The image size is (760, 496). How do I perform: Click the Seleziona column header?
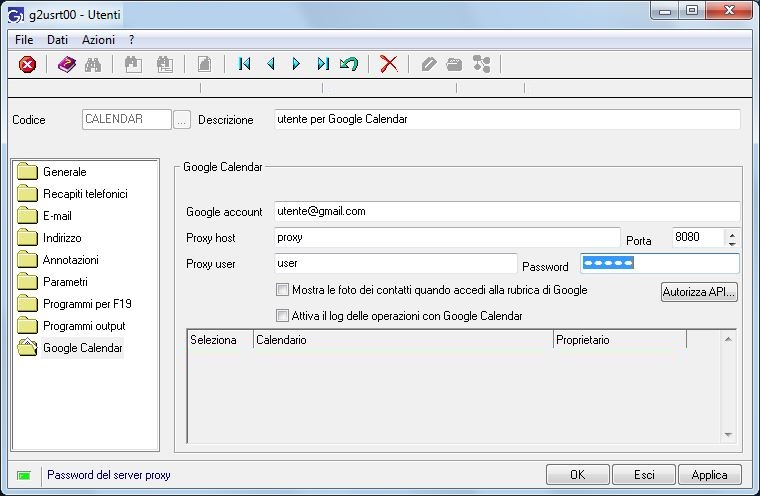click(220, 340)
